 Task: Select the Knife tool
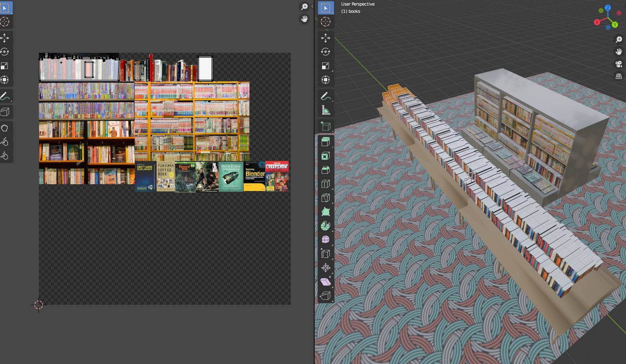(326, 197)
